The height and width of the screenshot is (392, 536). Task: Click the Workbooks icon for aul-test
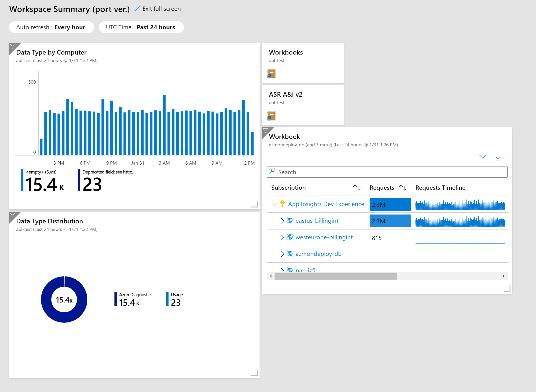[273, 74]
